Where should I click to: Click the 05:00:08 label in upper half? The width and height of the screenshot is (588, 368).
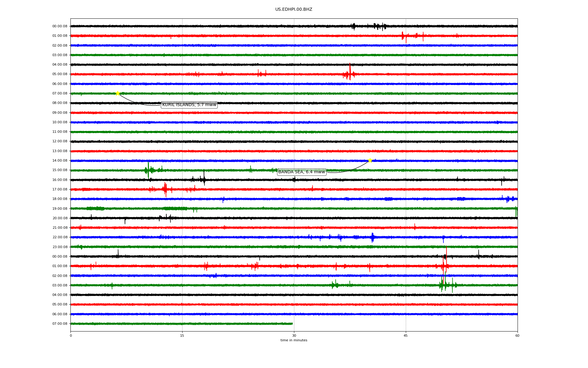click(60, 74)
